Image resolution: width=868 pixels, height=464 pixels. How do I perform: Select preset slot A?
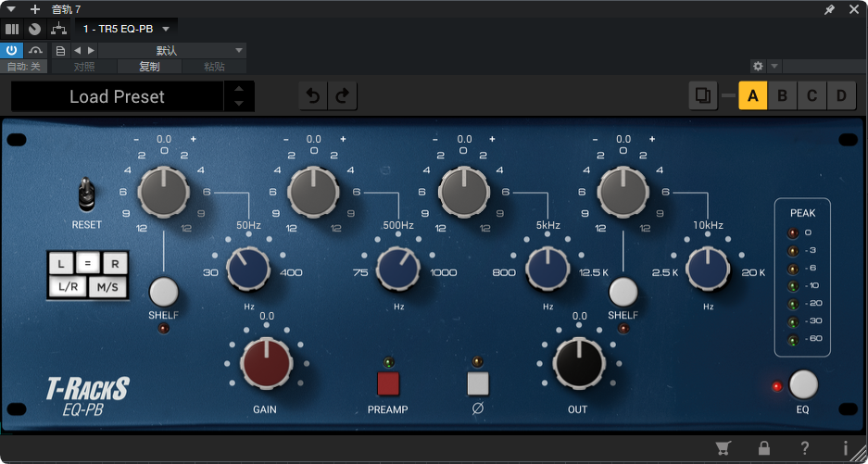pos(753,95)
